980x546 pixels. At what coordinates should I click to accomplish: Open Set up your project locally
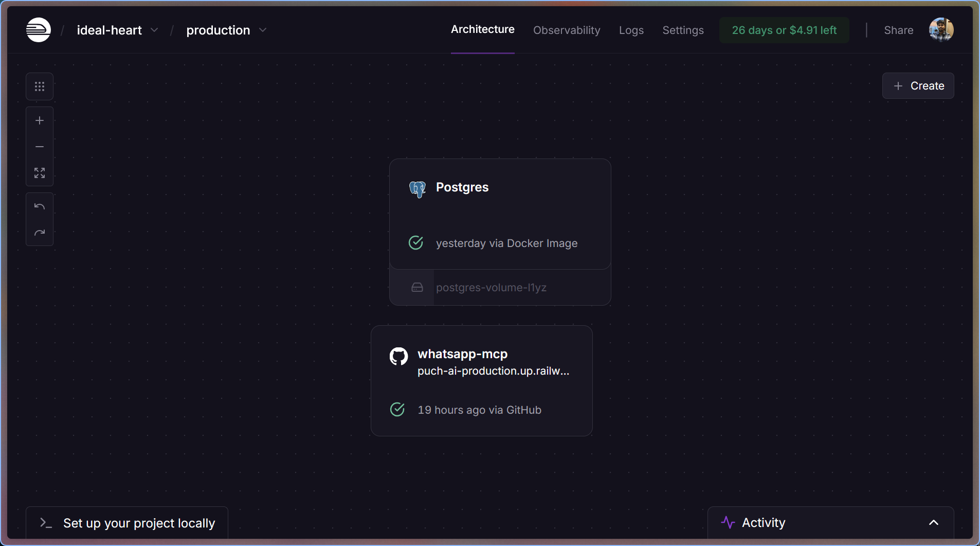pos(127,523)
